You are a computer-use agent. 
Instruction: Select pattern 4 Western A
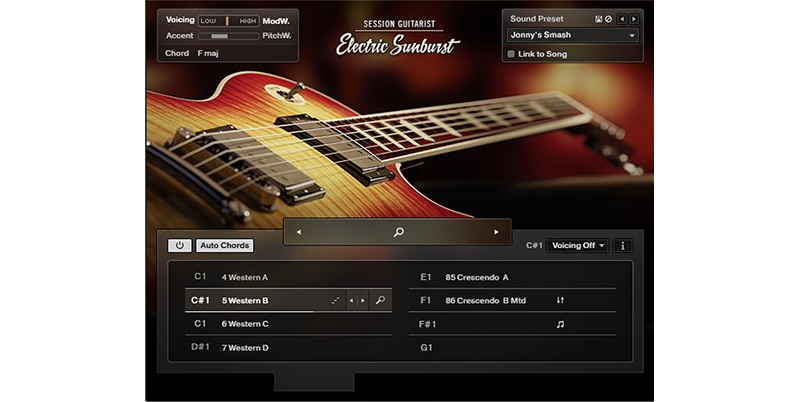[x=288, y=277]
